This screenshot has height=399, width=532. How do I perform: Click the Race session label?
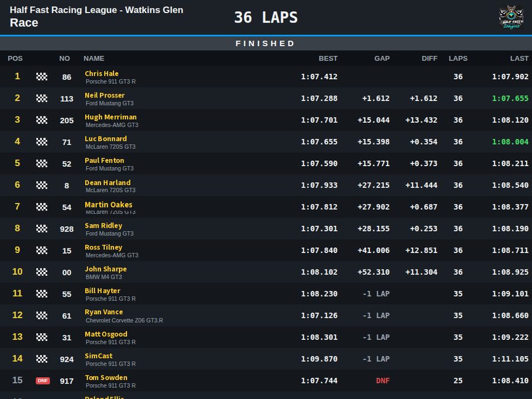point(24,22)
